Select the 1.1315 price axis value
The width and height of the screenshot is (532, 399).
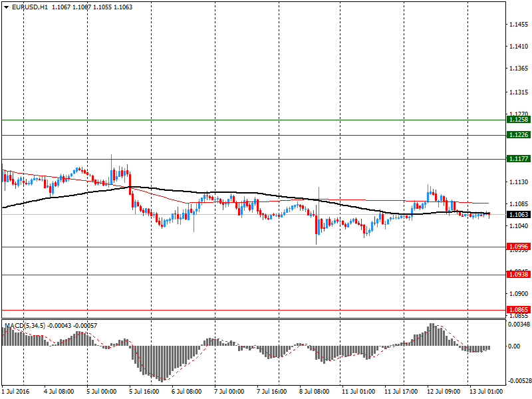click(x=519, y=92)
